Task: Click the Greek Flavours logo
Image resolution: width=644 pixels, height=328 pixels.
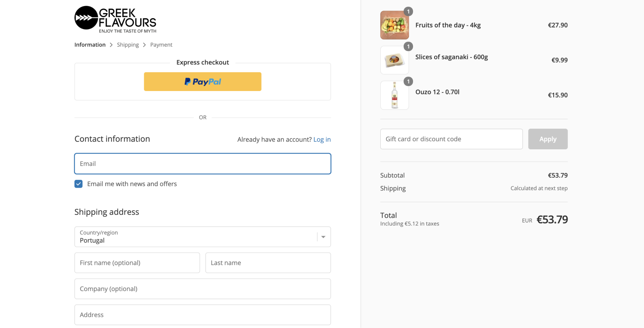Action: (x=115, y=20)
